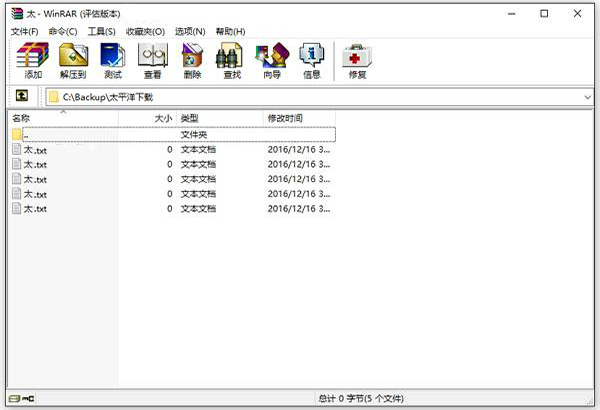The height and width of the screenshot is (410, 600).
Task: Open the 查找 (Find) binoculars tool
Action: click(x=232, y=60)
